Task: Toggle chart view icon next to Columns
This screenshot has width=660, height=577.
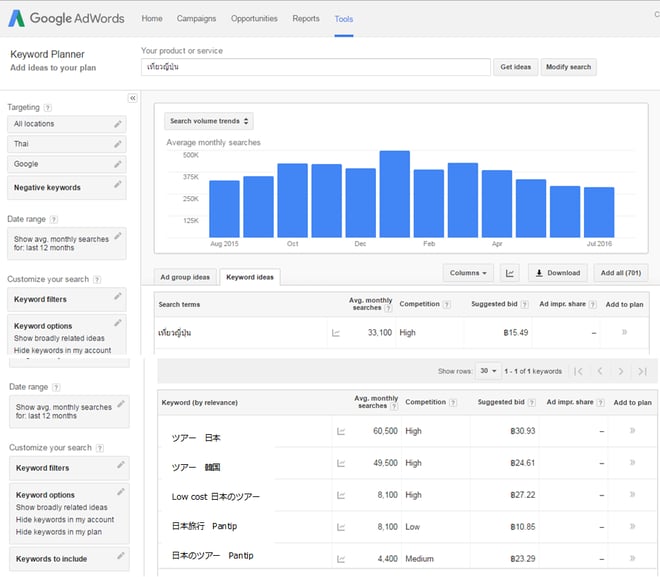Action: tap(510, 273)
